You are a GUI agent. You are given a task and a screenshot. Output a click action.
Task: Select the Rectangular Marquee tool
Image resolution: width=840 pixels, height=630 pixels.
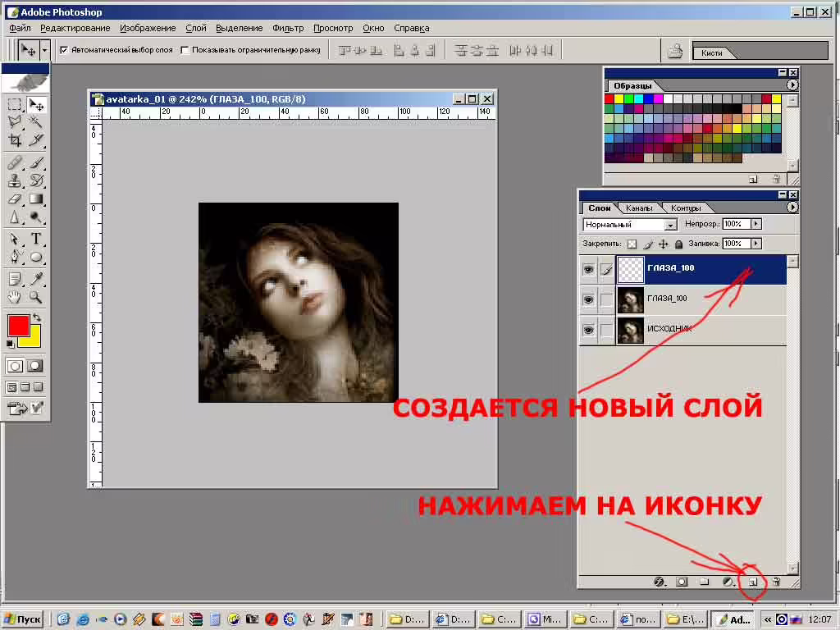point(15,105)
